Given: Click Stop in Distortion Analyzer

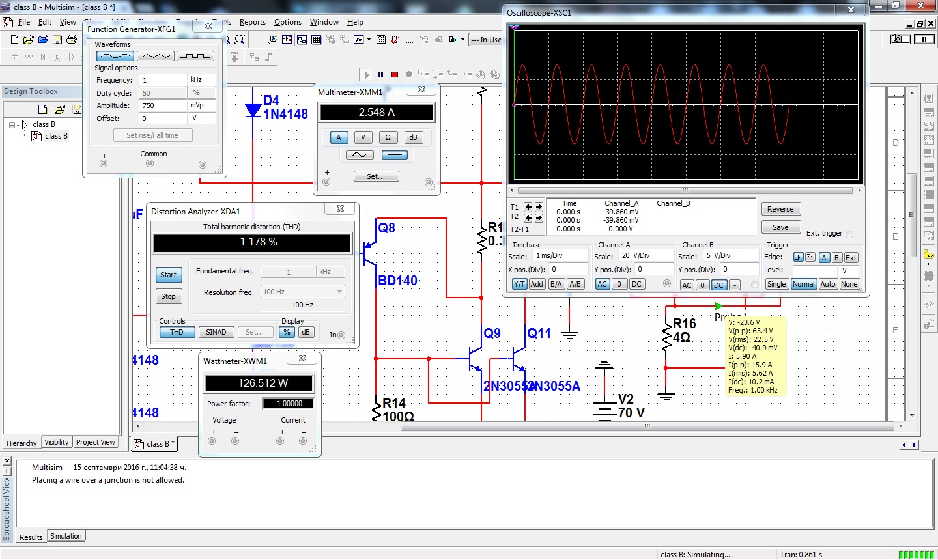Looking at the screenshot, I should tap(168, 296).
